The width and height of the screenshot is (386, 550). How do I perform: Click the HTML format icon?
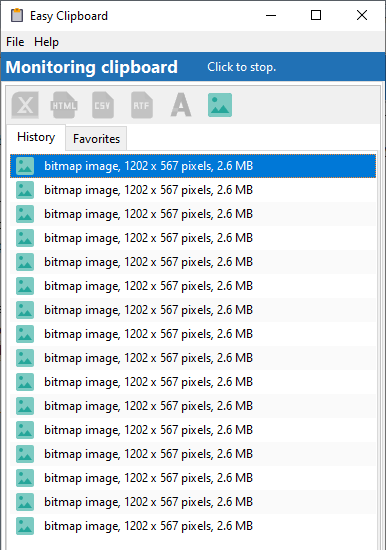coord(64,105)
